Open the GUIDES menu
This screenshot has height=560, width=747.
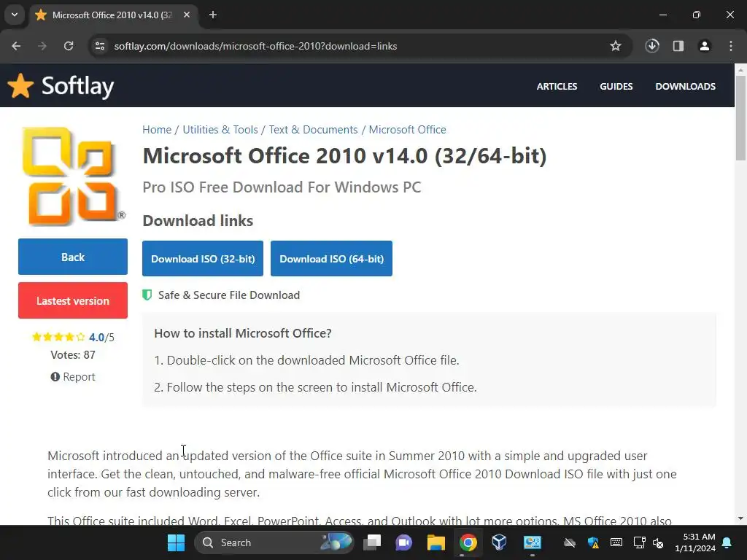point(616,86)
